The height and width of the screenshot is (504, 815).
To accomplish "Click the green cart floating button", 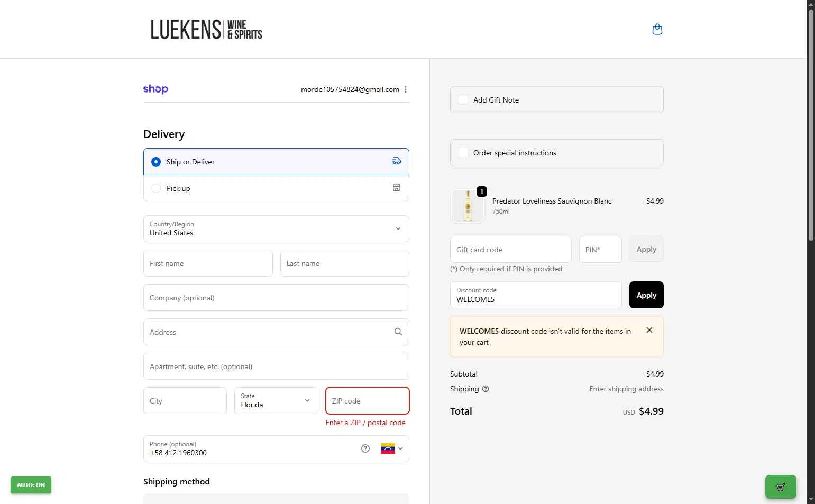I will (781, 487).
